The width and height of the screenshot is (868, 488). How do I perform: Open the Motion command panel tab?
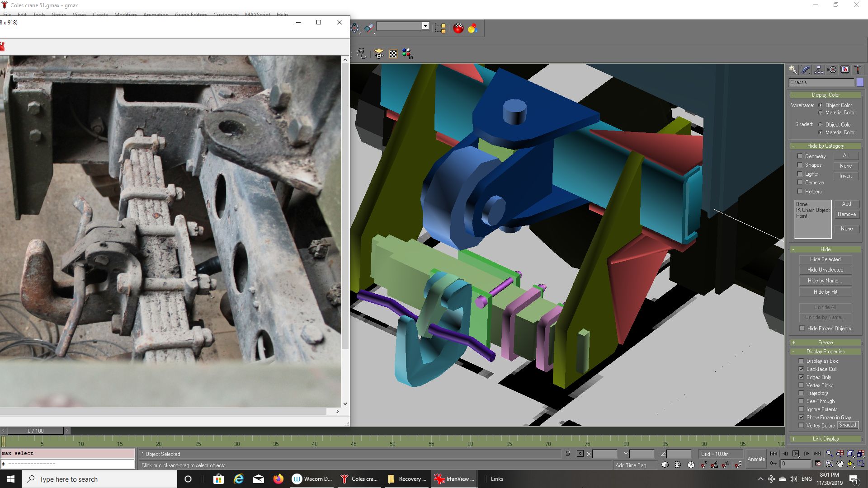pyautogui.click(x=832, y=70)
